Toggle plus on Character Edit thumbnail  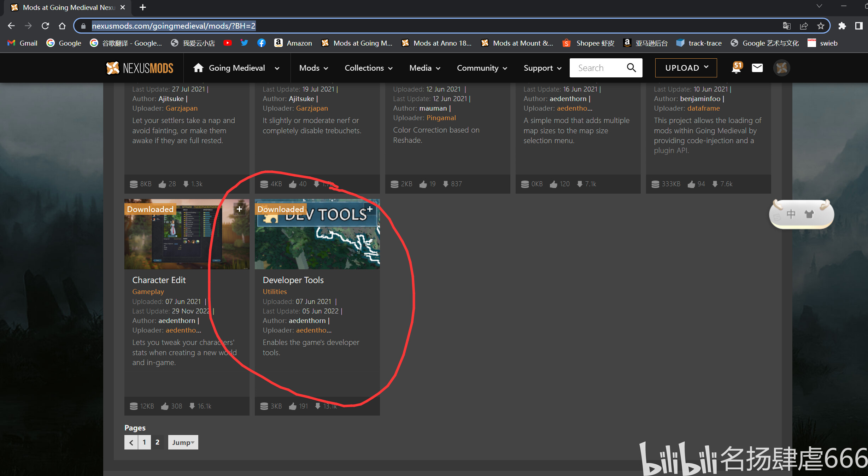click(239, 209)
